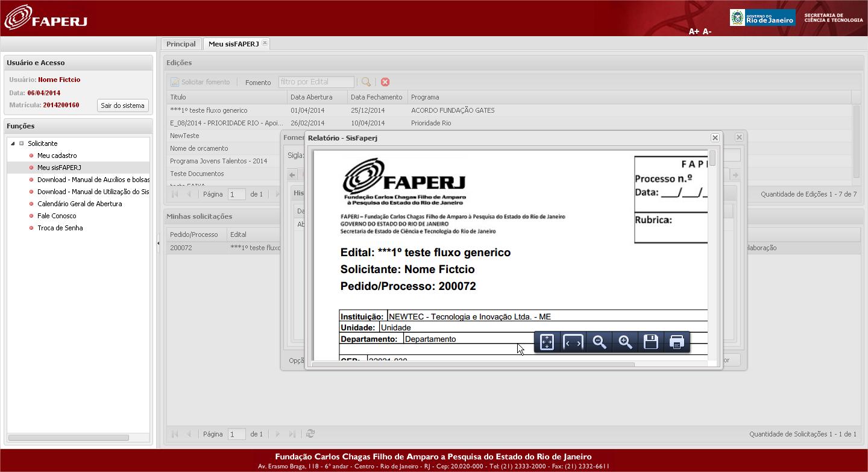
Task: Zoom out the report PDF
Action: point(600,342)
